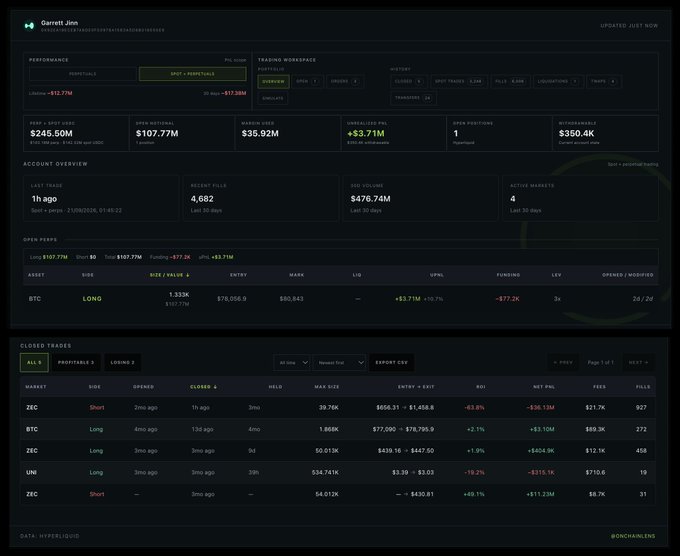
Task: Filter closed trades to All 5
Action: (x=34, y=363)
